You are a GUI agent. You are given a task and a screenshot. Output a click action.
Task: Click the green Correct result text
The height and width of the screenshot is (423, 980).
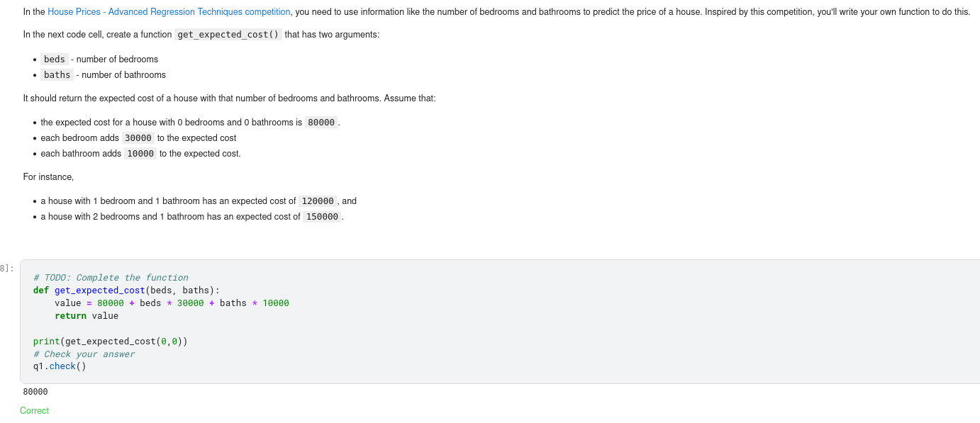coord(34,411)
